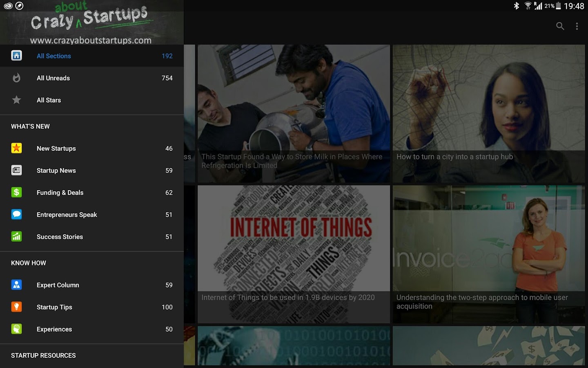The height and width of the screenshot is (368, 588).
Task: Collapse the KNOW HOW section
Action: 29,263
